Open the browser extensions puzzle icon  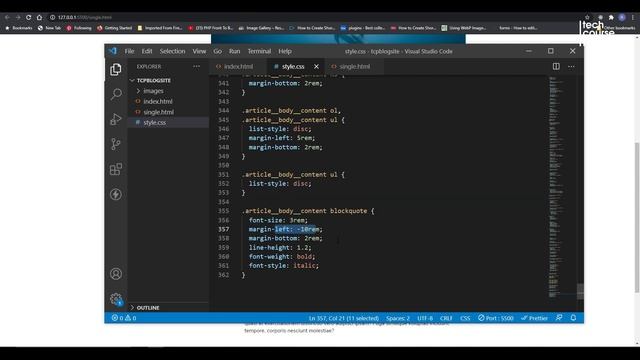point(611,17)
